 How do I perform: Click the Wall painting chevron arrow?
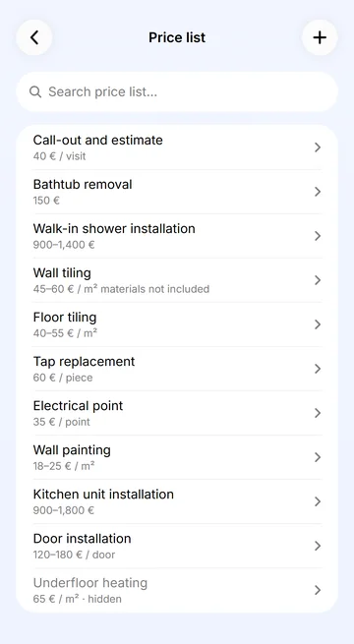pyautogui.click(x=318, y=457)
